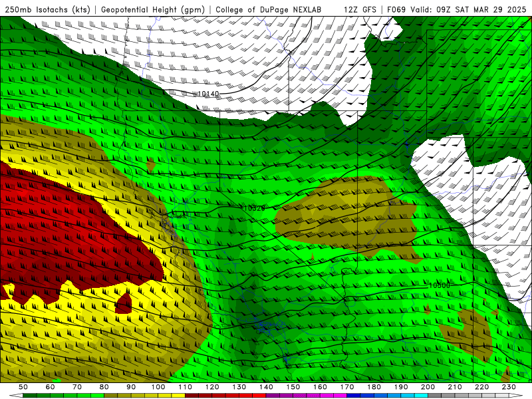532x399 pixels.
Task: Click the 210 kts colorbar label
Action: (x=455, y=387)
